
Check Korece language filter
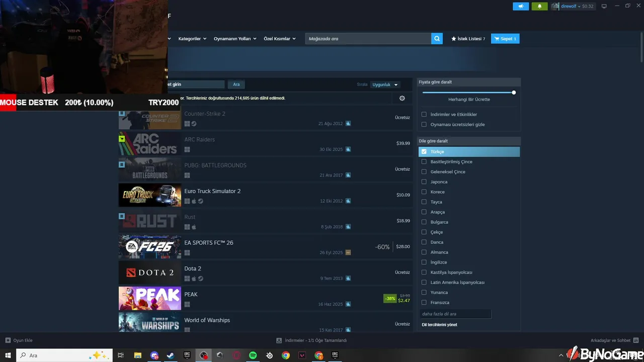coord(424,192)
